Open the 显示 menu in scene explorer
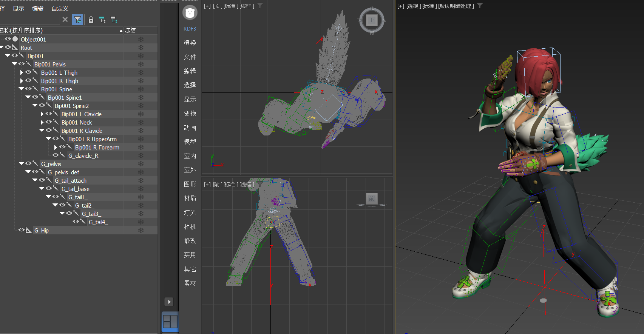The height and width of the screenshot is (334, 644). (19, 8)
